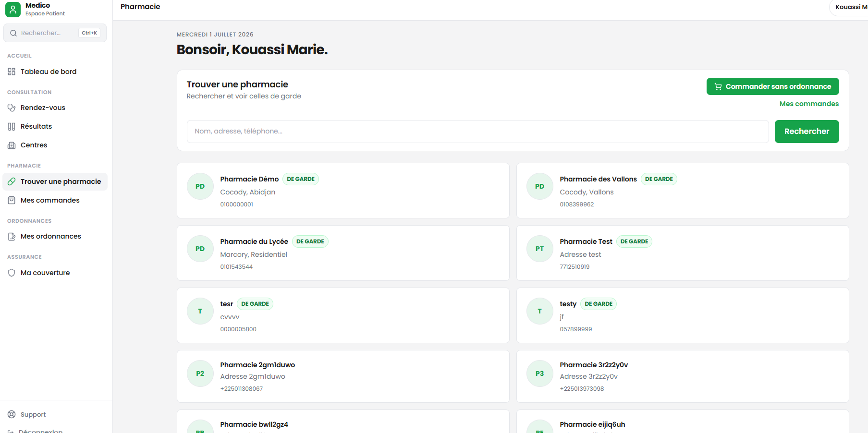Click the Marcory, Residentiel address text

[254, 254]
